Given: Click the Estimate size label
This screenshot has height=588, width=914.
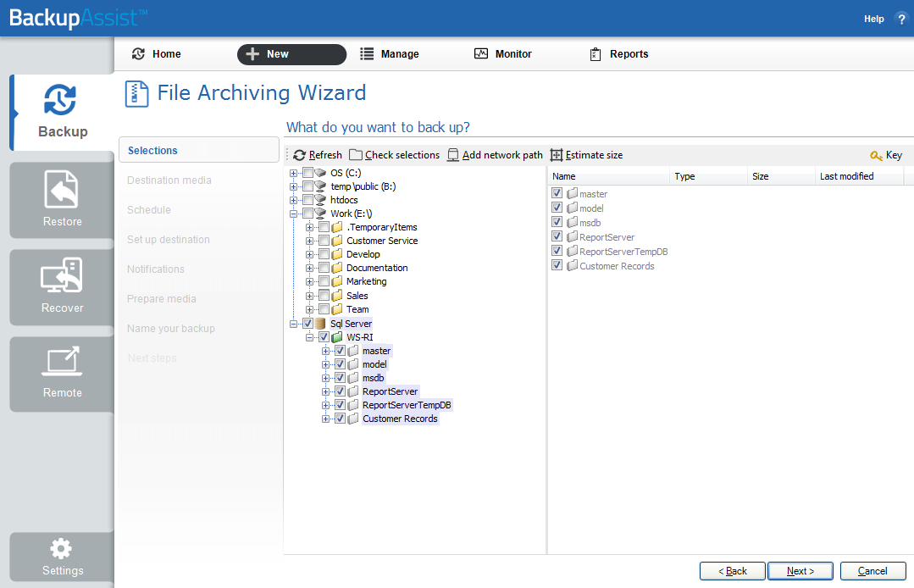Looking at the screenshot, I should click(594, 155).
